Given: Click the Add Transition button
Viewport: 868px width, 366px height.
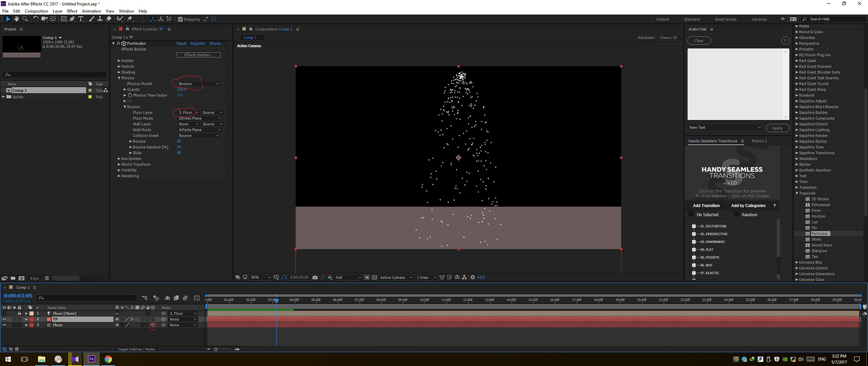Looking at the screenshot, I should pyautogui.click(x=706, y=206).
